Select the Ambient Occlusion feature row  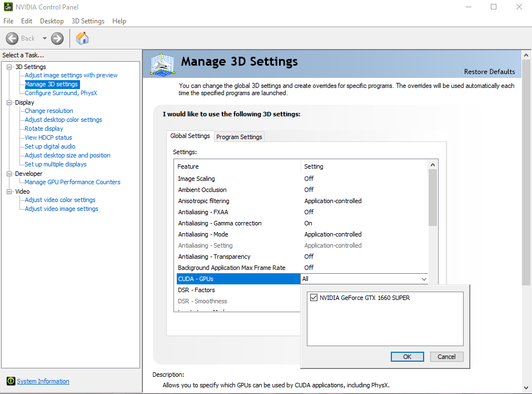click(x=302, y=190)
